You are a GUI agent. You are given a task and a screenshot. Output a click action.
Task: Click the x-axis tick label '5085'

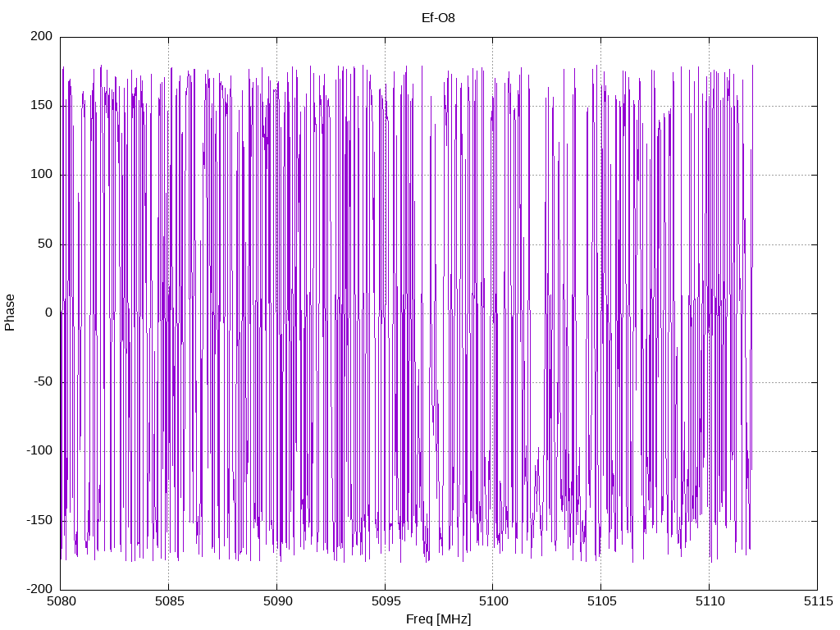(x=169, y=601)
